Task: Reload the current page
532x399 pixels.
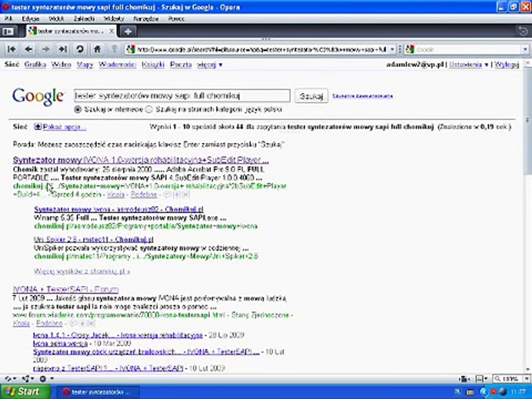Action: pyautogui.click(x=80, y=49)
